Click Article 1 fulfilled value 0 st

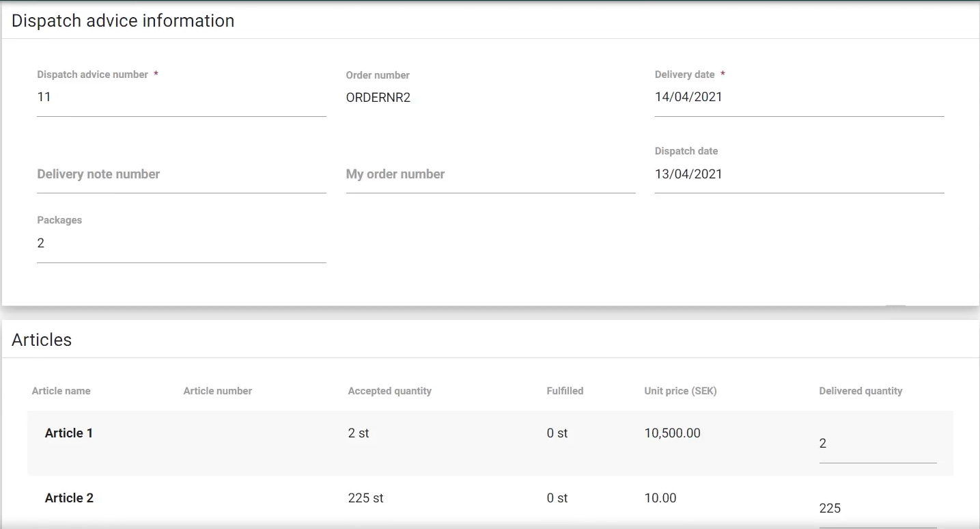click(557, 433)
